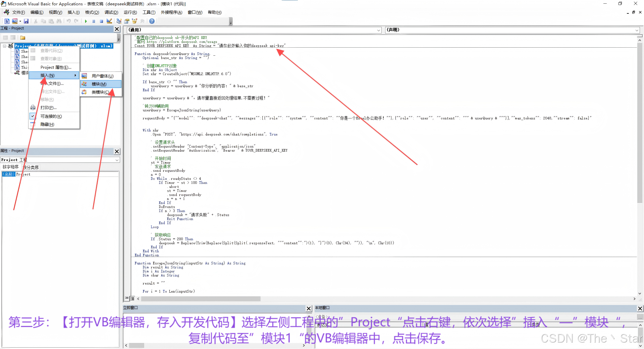Open the 帮助(H) menu
The height and width of the screenshot is (349, 644).
215,12
